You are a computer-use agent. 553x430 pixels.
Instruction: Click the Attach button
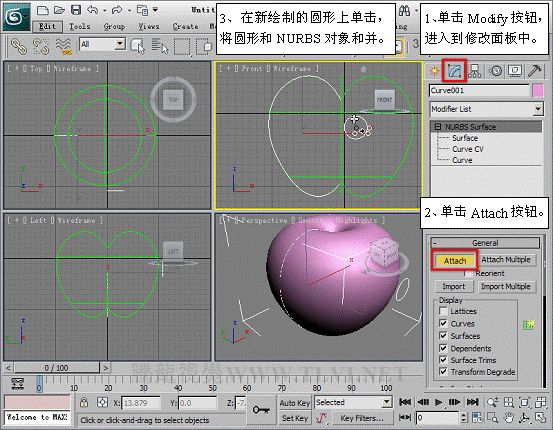455,261
